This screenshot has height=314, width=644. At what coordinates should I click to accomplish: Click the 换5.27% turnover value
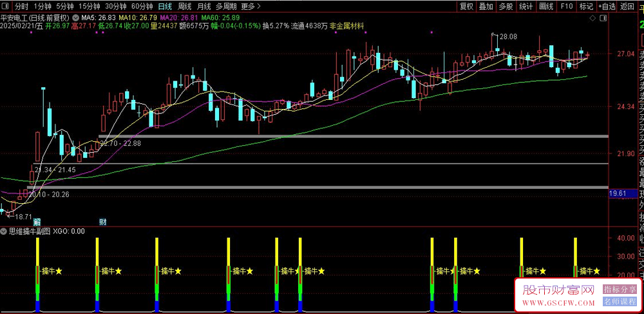276,26
